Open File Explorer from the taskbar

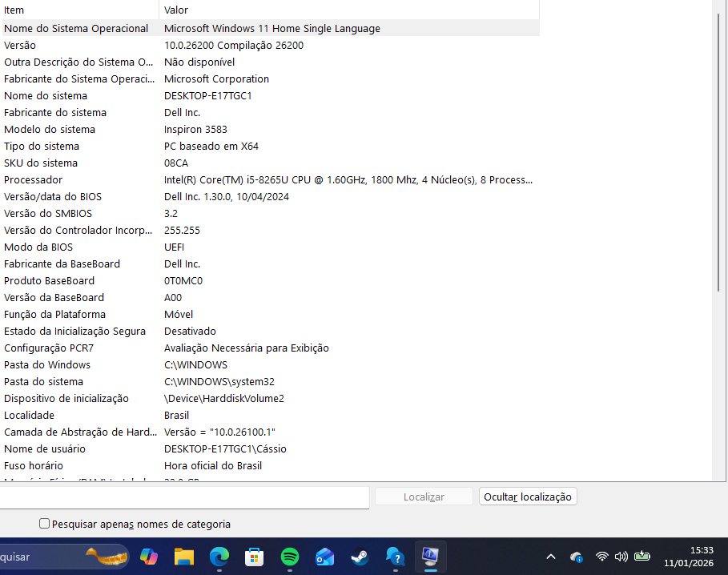184,557
